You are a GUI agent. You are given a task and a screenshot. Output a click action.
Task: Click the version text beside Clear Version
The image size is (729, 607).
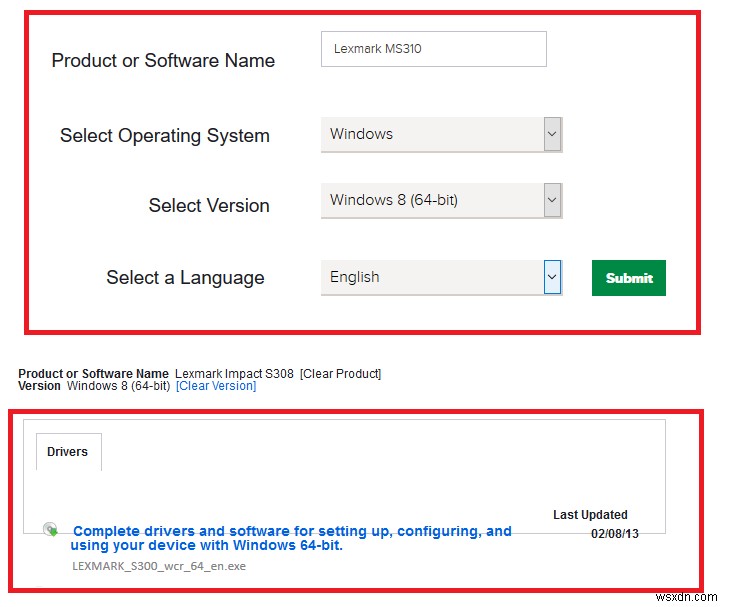(x=119, y=386)
